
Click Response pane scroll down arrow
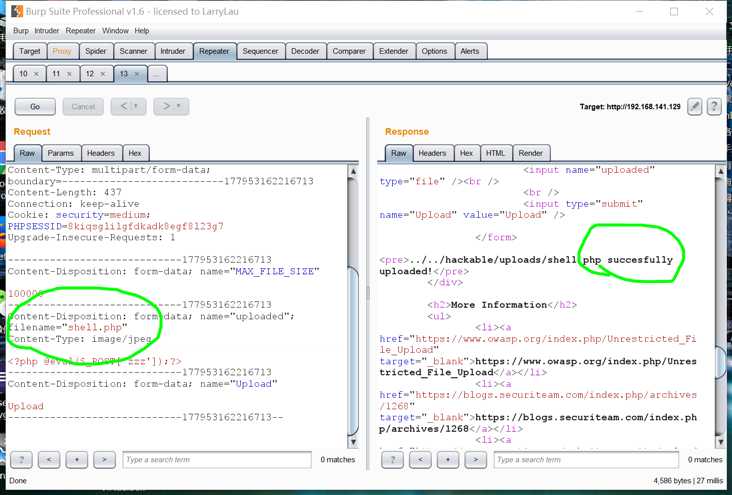point(720,441)
